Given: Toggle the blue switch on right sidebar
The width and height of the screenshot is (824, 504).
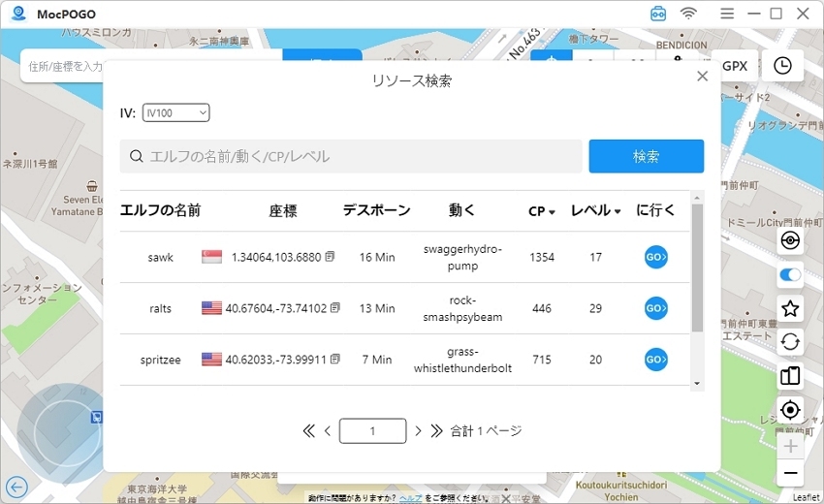Looking at the screenshot, I should [790, 275].
